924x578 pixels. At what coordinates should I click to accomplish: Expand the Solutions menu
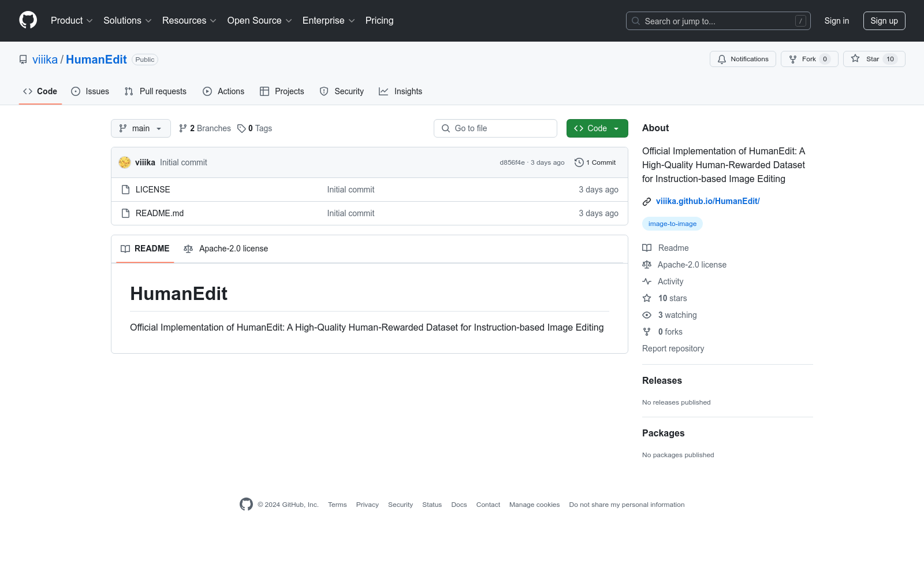[x=128, y=21]
